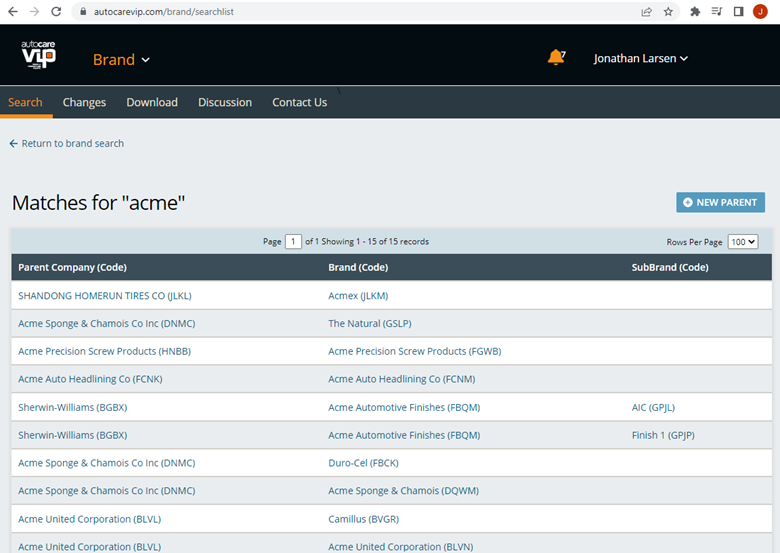
Task: Open Acme Precision Screw Products (FGWB) brand
Action: (415, 352)
